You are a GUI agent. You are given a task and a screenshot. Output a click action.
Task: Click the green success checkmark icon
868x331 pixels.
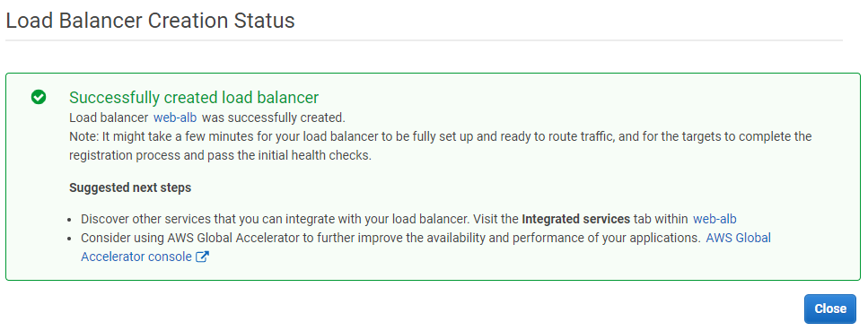coord(39,98)
